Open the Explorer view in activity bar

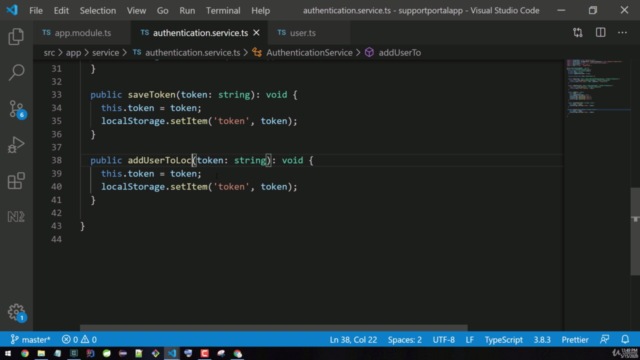[x=16, y=37]
